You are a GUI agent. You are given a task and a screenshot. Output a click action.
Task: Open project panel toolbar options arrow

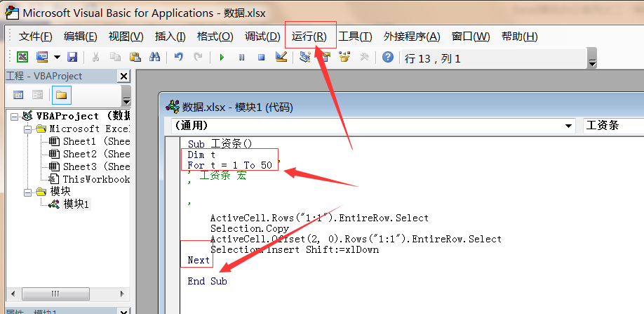click(126, 96)
